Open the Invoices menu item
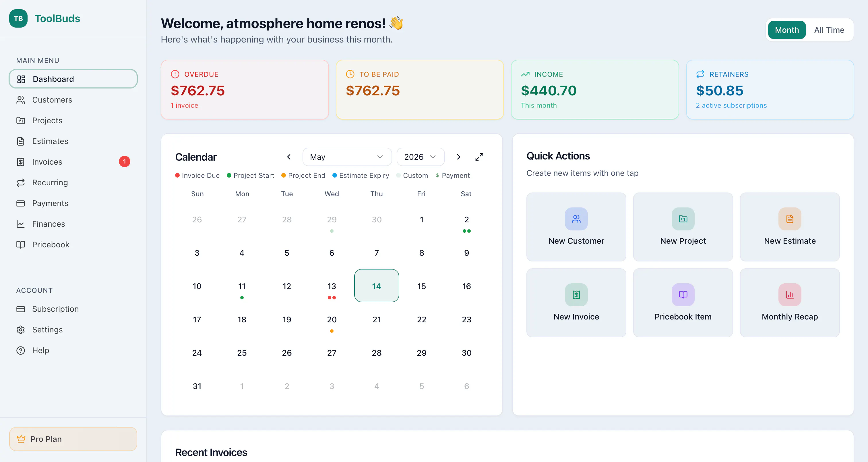Image resolution: width=868 pixels, height=462 pixels. pyautogui.click(x=73, y=162)
